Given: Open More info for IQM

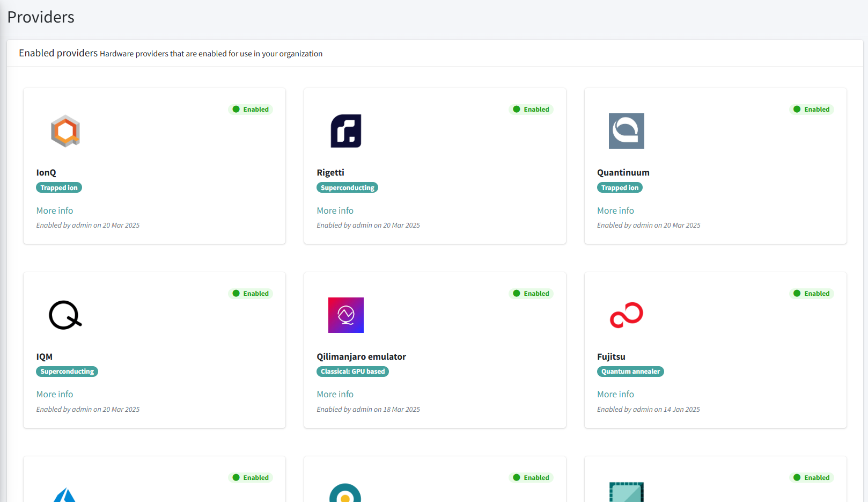Looking at the screenshot, I should (55, 394).
